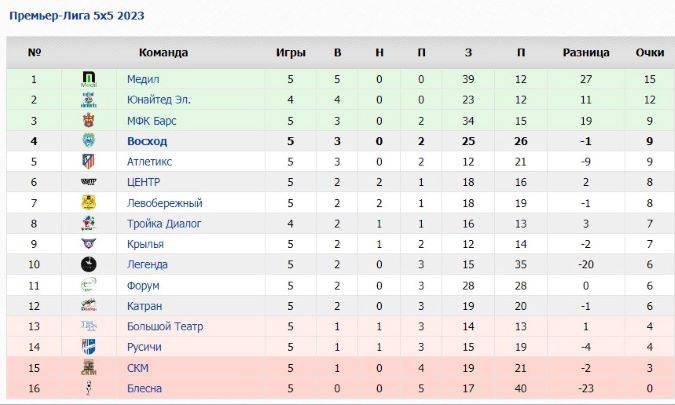675x405 pixels.
Task: Select the Большой Театр team link
Action: 165,326
